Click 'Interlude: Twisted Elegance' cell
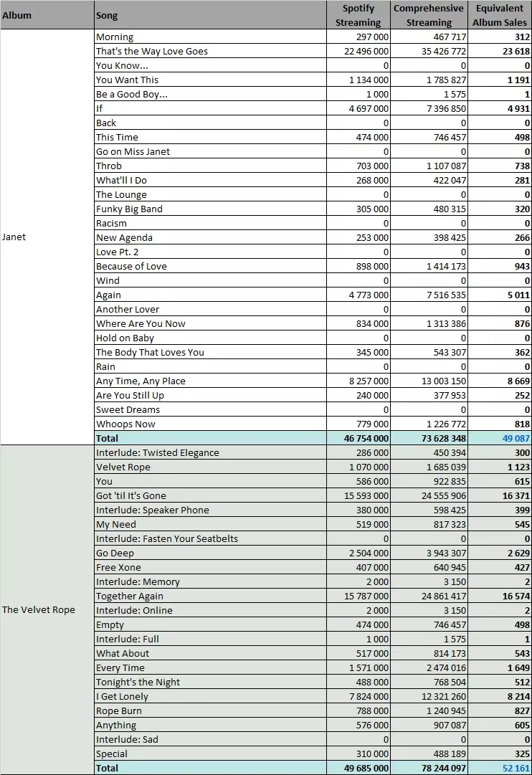This screenshot has height=775, width=532. [x=210, y=452]
